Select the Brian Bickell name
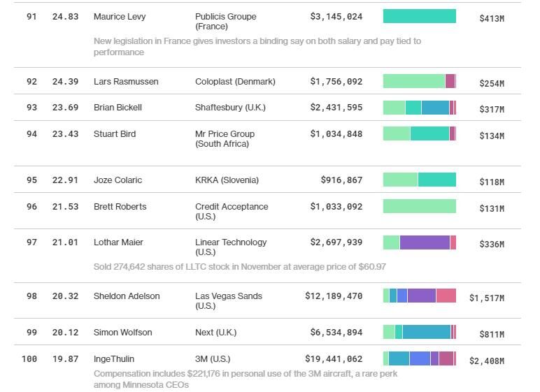Image resolution: width=540 pixels, height=392 pixels. click(x=118, y=108)
